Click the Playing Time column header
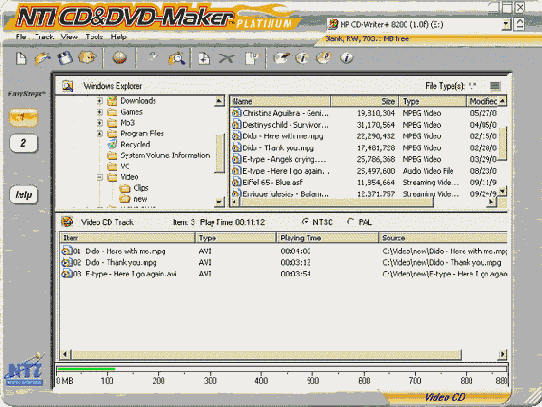The width and height of the screenshot is (542, 407). coord(328,238)
